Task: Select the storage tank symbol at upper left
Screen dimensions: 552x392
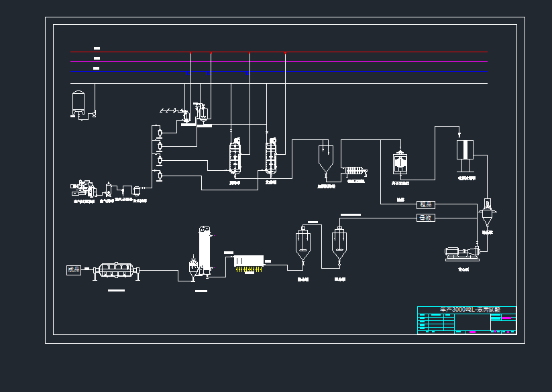Action: 78,103
